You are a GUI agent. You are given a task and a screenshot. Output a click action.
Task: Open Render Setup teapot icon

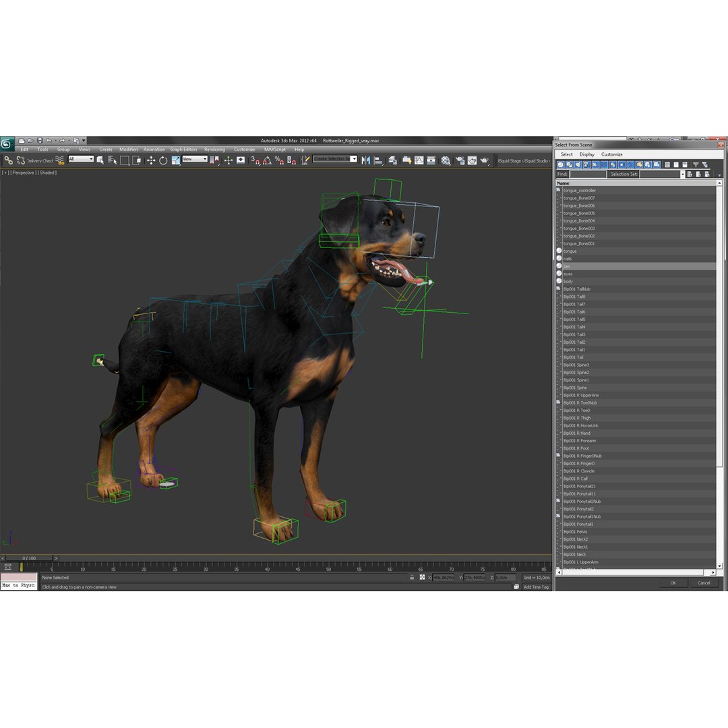[x=460, y=160]
